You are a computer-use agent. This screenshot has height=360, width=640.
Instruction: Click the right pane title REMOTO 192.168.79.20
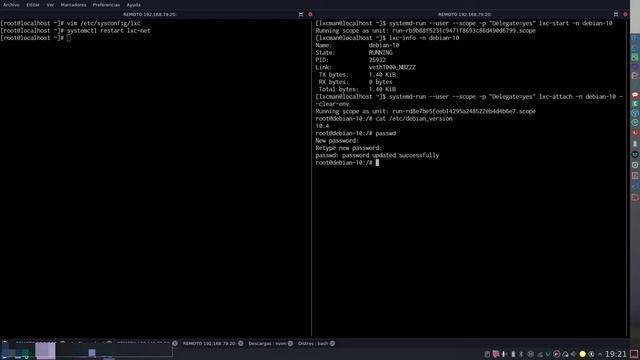click(464, 14)
